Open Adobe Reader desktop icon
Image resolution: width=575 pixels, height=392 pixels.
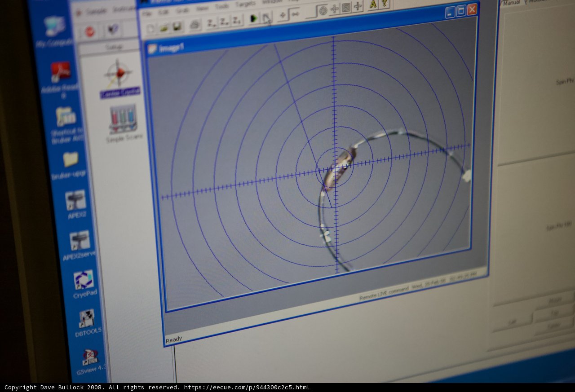[x=60, y=80]
